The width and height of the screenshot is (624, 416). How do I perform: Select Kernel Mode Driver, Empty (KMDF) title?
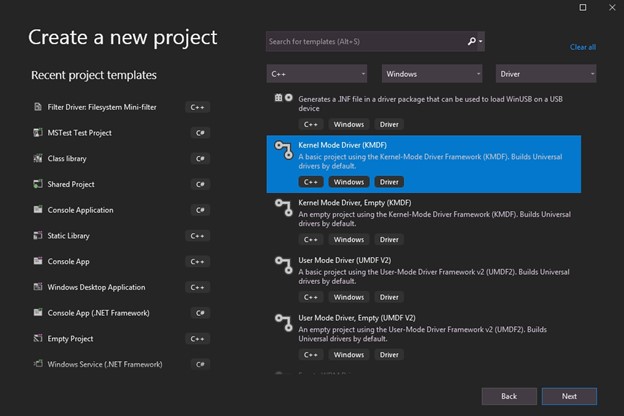point(355,203)
